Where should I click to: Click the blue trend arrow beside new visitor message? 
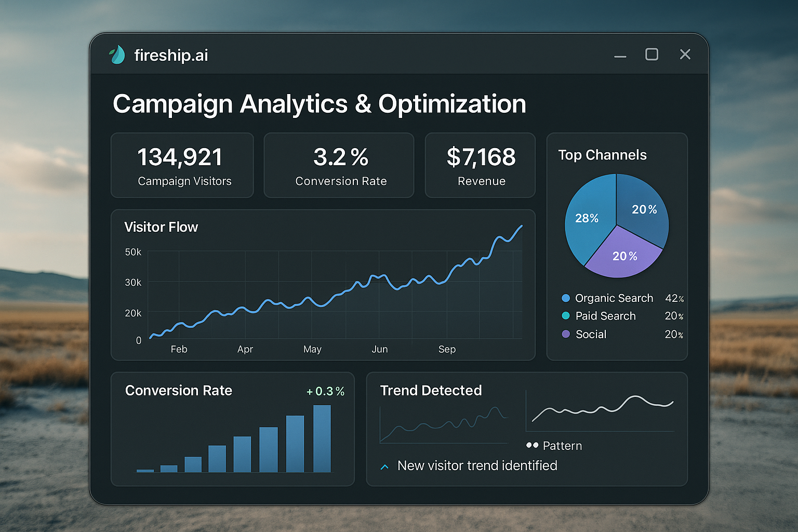(x=384, y=466)
